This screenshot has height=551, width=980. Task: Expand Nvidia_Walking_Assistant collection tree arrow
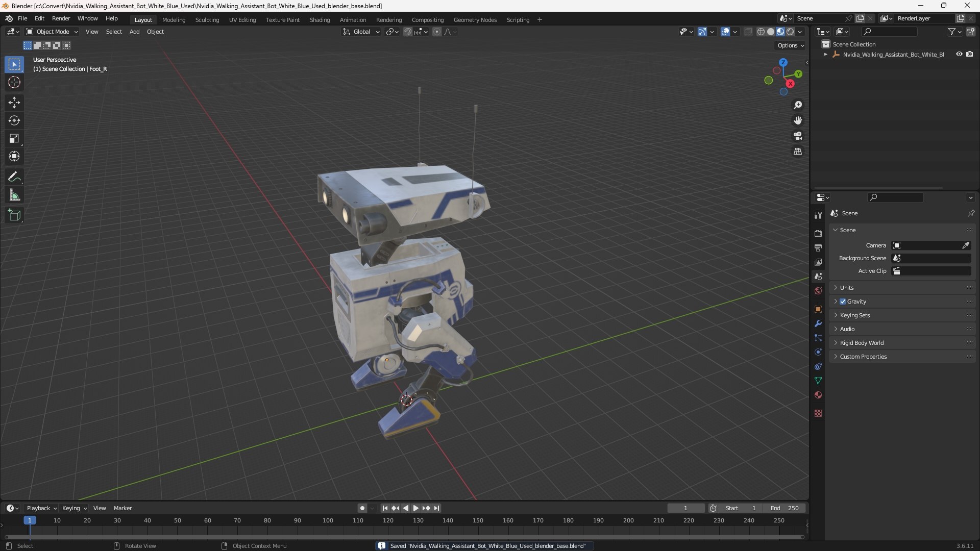coord(825,54)
